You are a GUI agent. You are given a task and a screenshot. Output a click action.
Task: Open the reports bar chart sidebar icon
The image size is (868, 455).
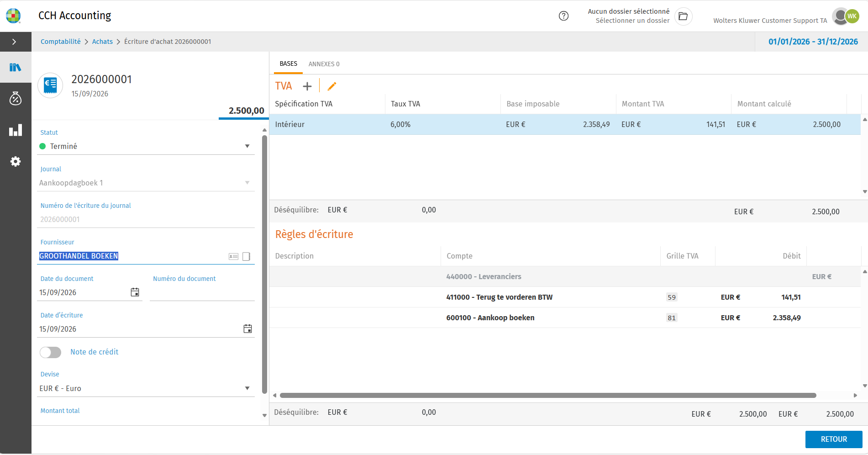point(16,130)
